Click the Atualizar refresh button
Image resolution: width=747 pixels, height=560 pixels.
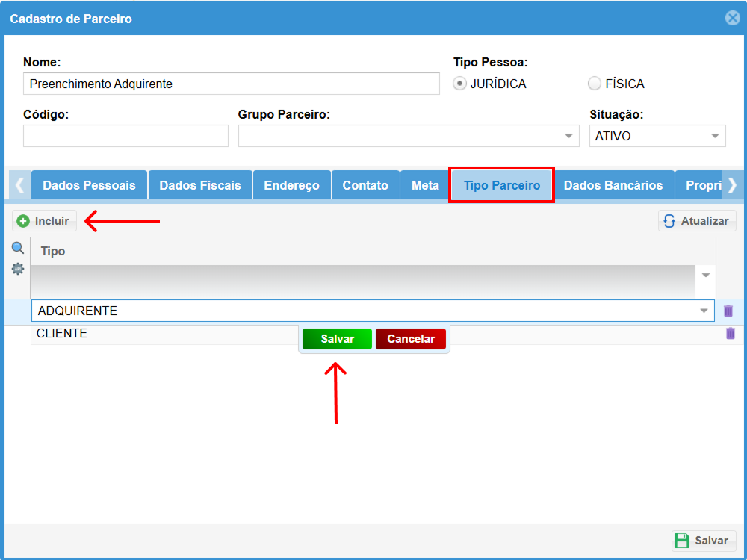point(697,221)
